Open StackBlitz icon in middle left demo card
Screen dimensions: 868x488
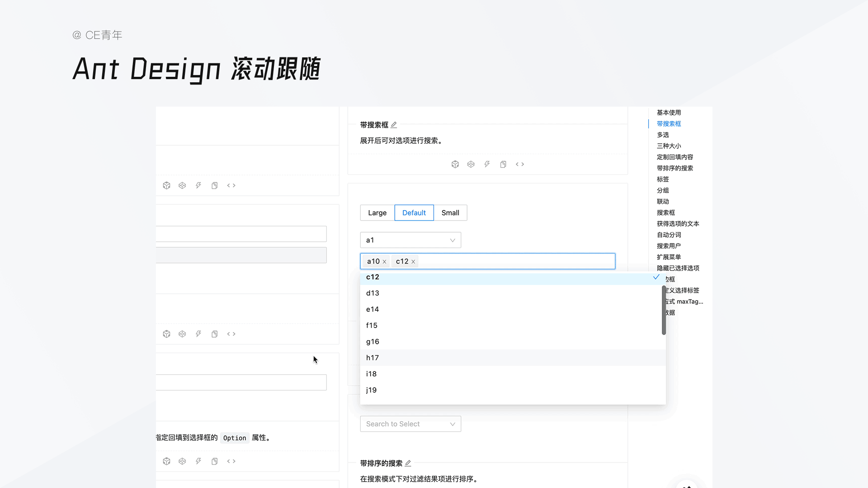[198, 334]
